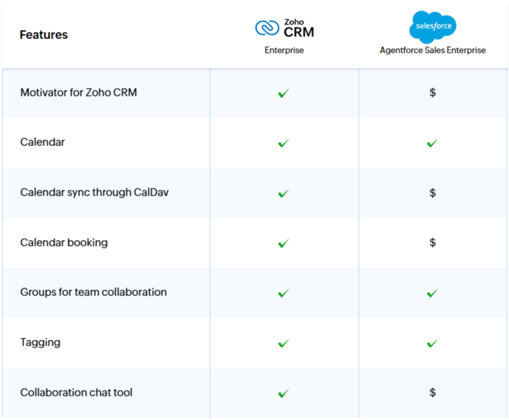Image resolution: width=509 pixels, height=420 pixels.
Task: Click Salesforce checkmark for Groups for team collaboration
Action: (432, 293)
